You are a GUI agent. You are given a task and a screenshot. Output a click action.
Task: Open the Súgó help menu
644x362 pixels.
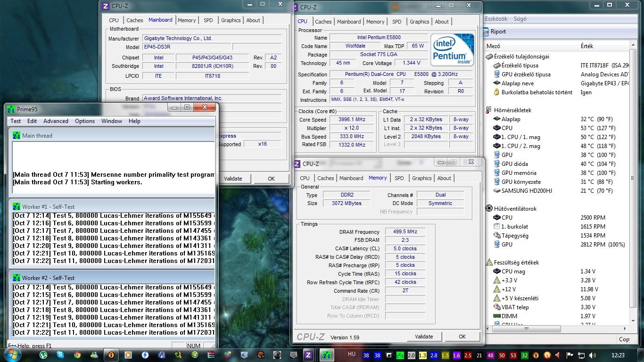(520, 19)
